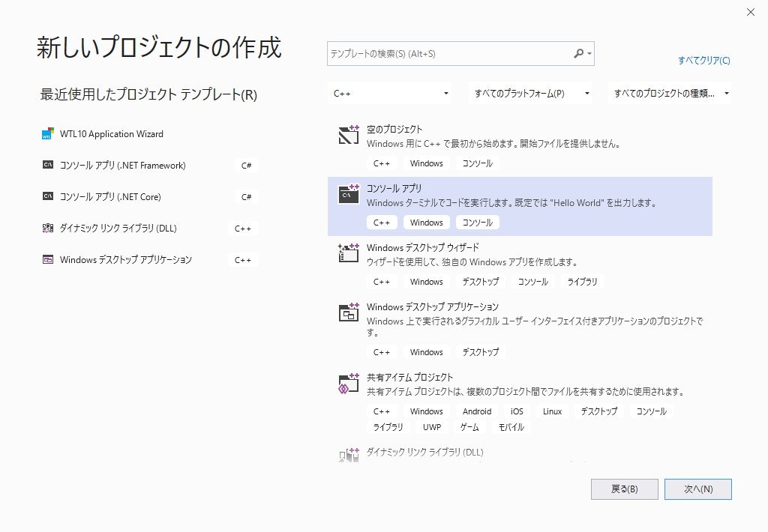Image resolution: width=768 pixels, height=532 pixels.
Task: Click the .NET Framework console app icon
Action: pyautogui.click(x=47, y=165)
